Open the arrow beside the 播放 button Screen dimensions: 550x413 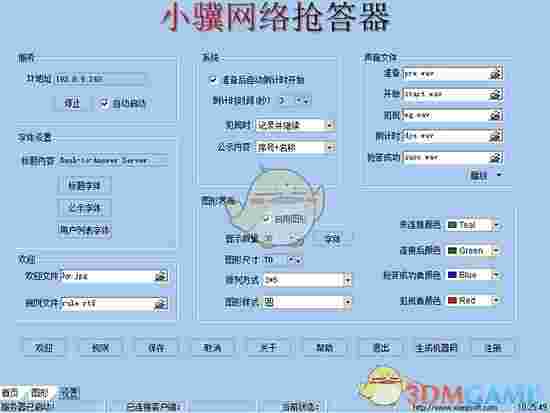pyautogui.click(x=498, y=175)
